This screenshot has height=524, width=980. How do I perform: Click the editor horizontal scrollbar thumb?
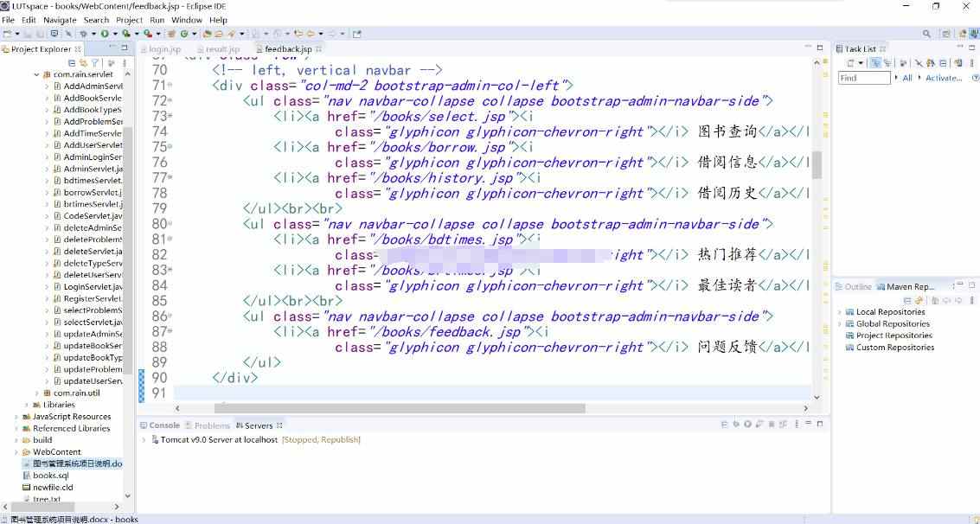400,408
